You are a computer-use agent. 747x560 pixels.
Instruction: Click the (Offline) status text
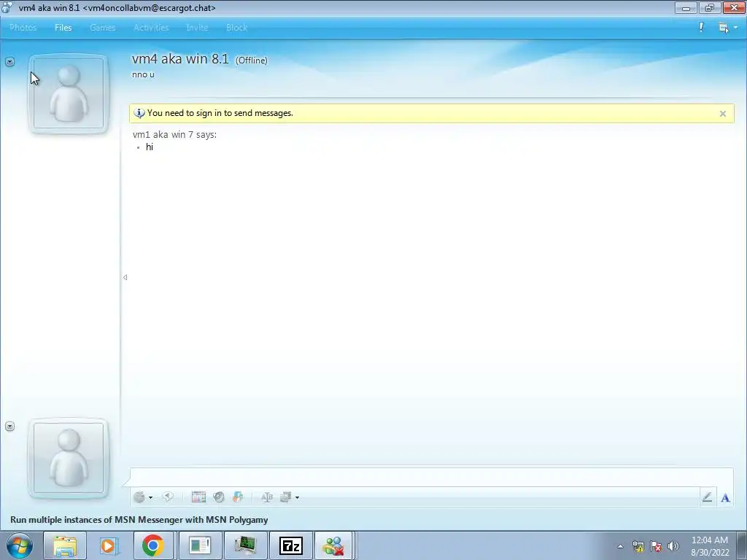click(x=252, y=61)
